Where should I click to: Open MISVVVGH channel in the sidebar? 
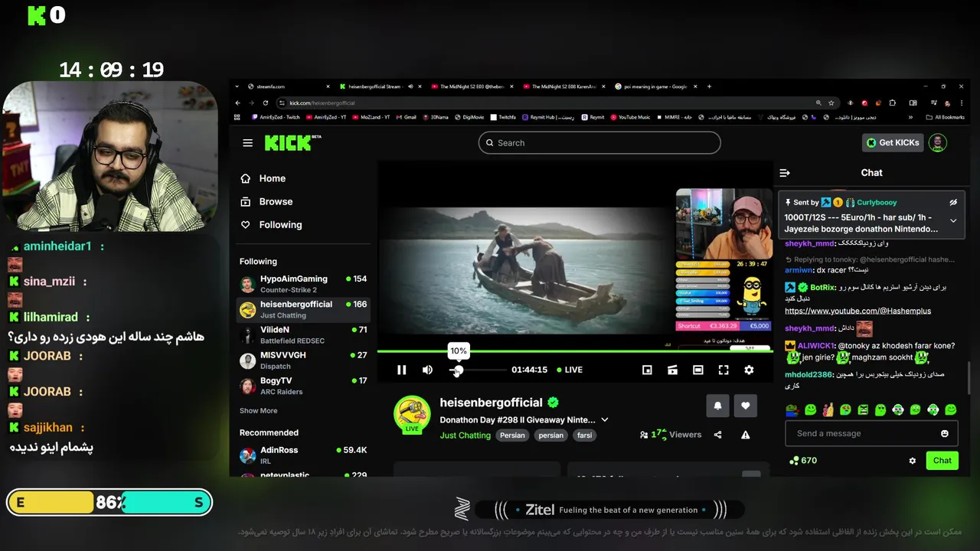[x=303, y=360]
